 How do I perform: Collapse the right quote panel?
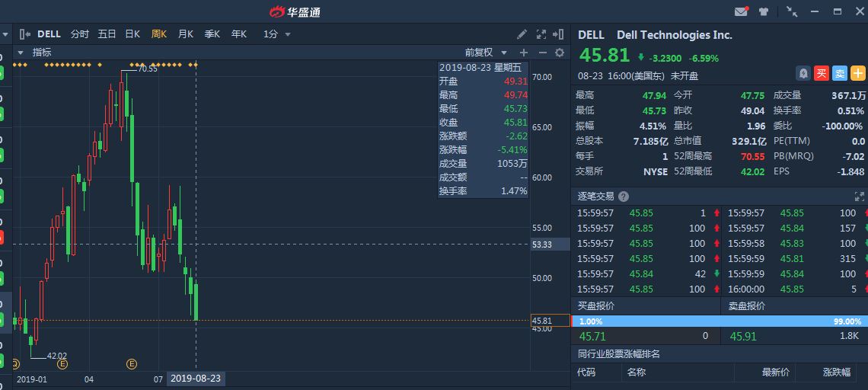559,34
